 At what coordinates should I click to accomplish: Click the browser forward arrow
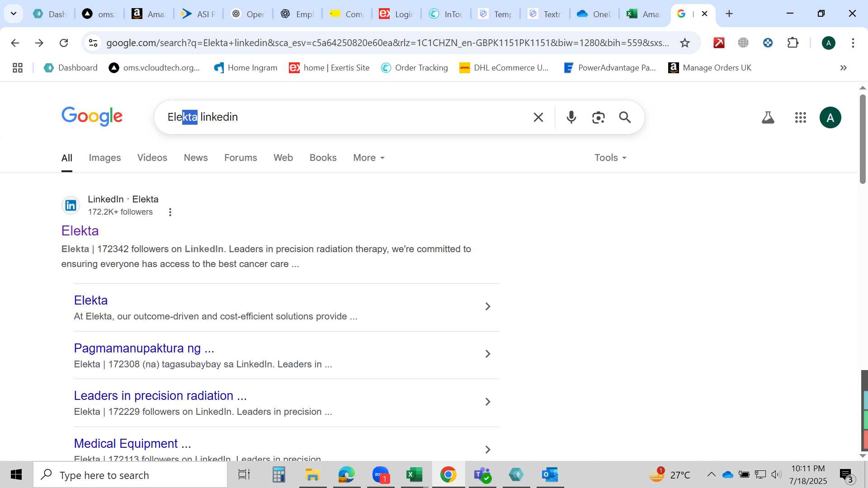click(x=39, y=43)
